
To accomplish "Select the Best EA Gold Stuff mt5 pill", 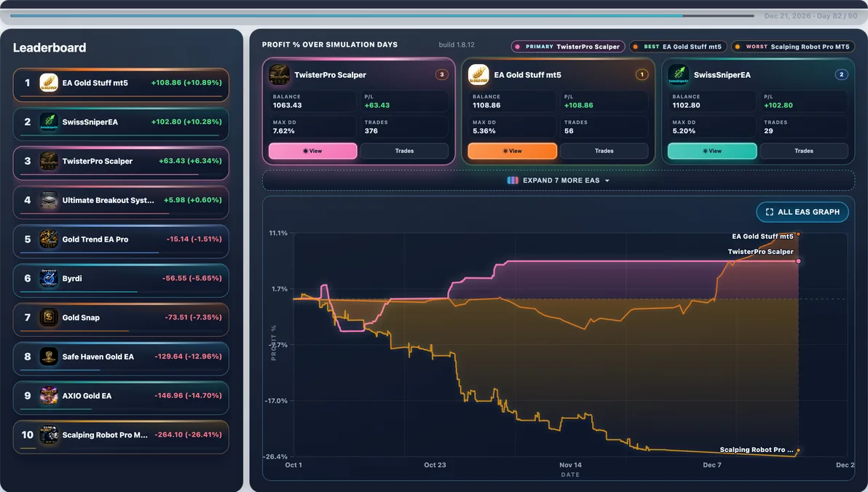I will coord(679,47).
